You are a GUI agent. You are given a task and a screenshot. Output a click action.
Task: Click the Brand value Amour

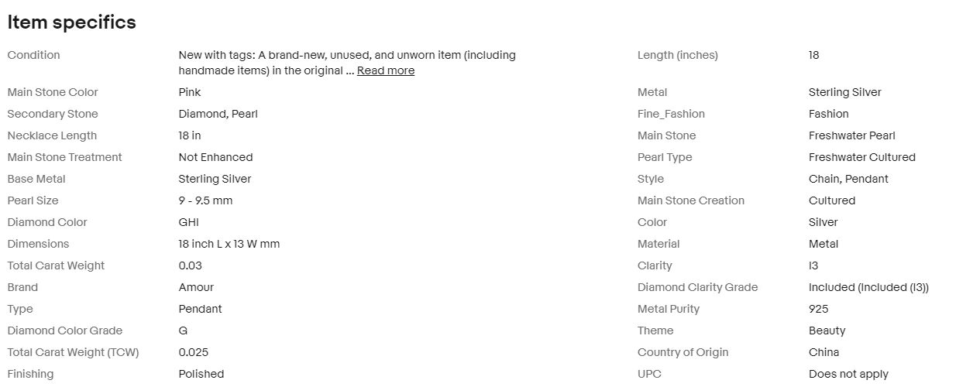[196, 287]
